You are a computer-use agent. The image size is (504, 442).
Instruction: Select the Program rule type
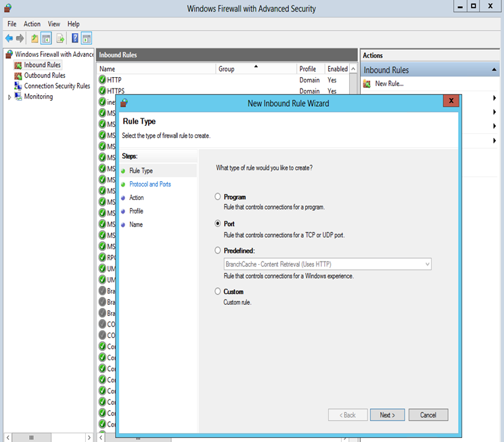(x=218, y=197)
